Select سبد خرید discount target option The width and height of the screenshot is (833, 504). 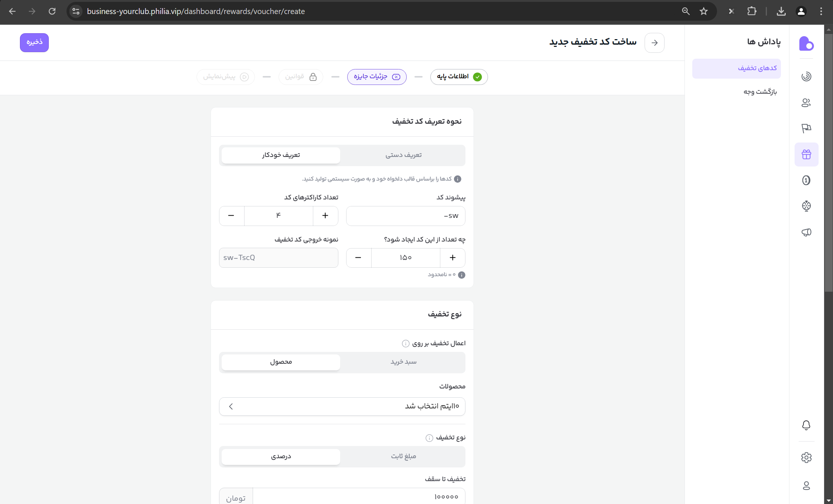click(403, 362)
